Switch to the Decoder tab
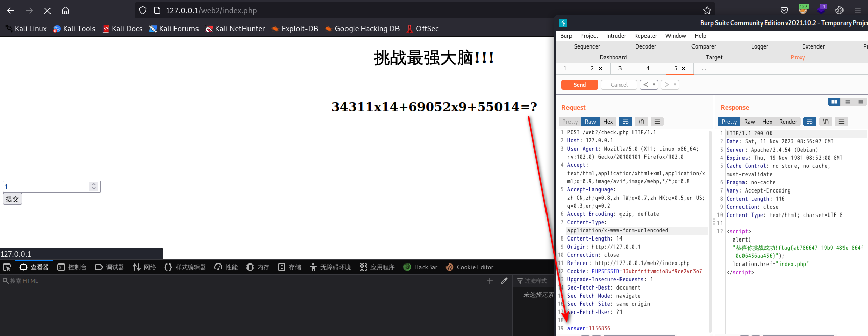Screen dimensions: 868x336 [x=646, y=46]
